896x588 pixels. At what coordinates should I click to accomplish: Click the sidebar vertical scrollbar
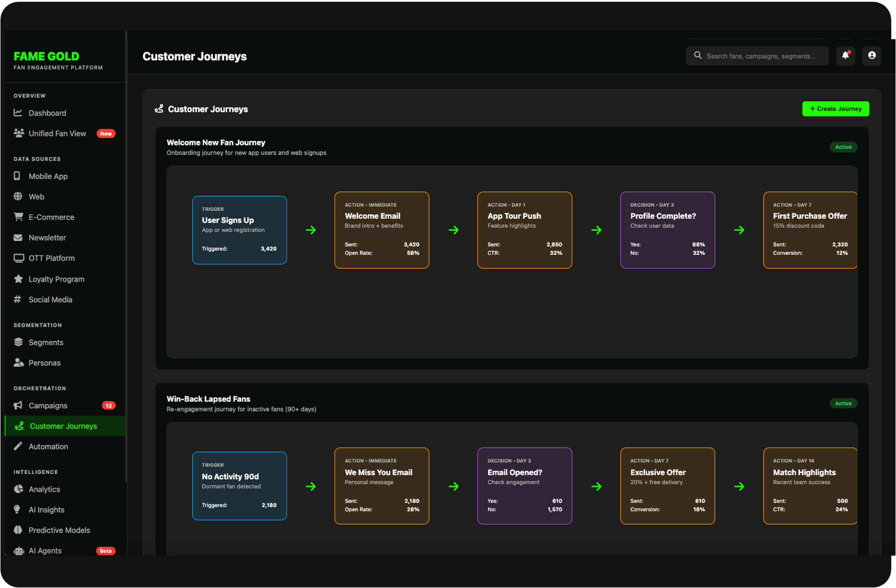coord(126,256)
